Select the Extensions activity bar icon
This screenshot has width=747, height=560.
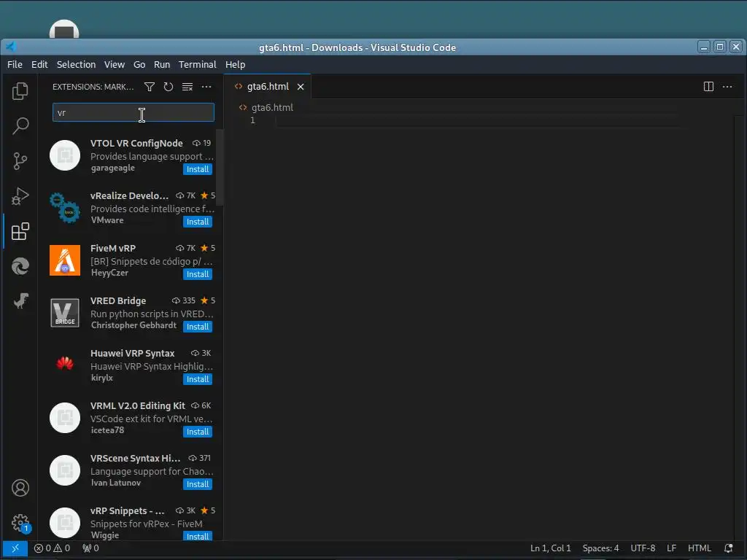pyautogui.click(x=20, y=231)
